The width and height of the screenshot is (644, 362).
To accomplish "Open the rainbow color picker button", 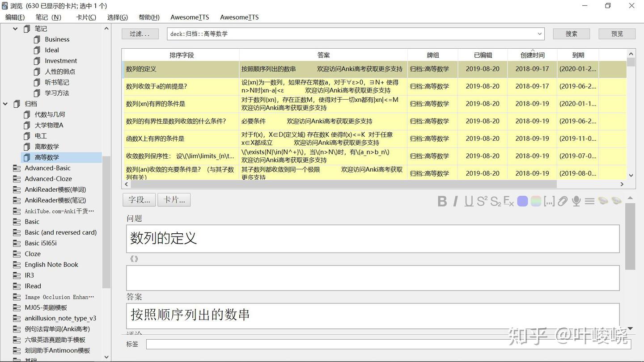I will (x=536, y=201).
